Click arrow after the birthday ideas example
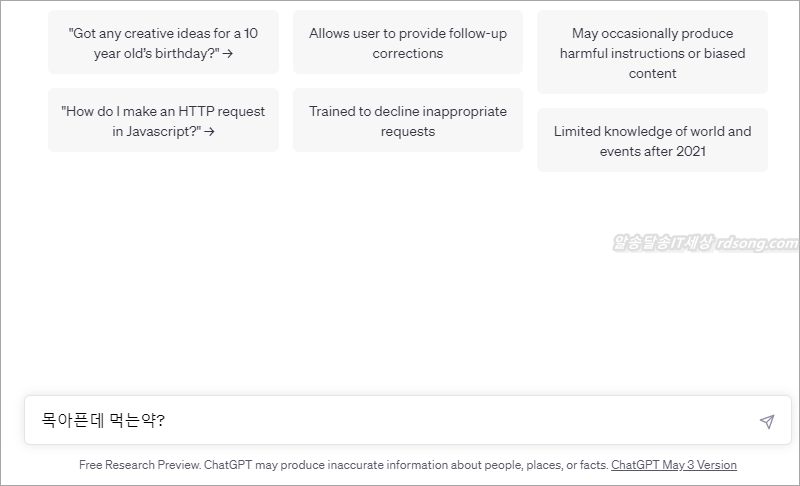This screenshot has width=800, height=486. pos(229,54)
